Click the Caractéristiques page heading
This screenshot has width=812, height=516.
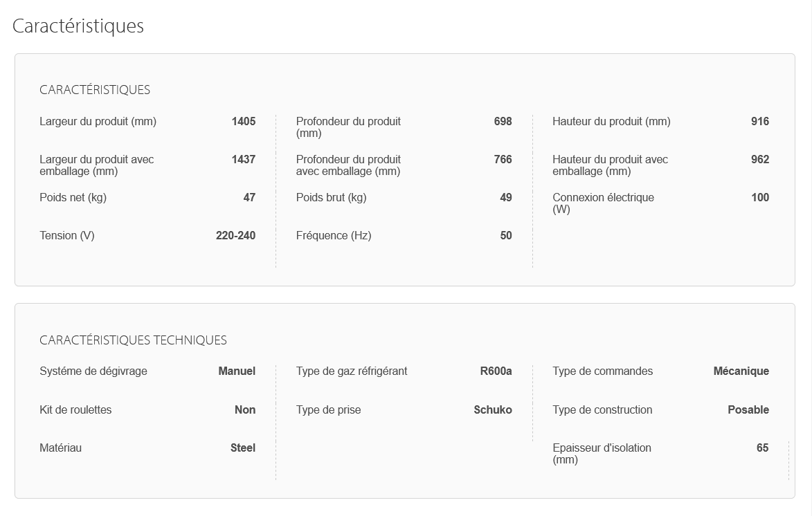click(78, 26)
